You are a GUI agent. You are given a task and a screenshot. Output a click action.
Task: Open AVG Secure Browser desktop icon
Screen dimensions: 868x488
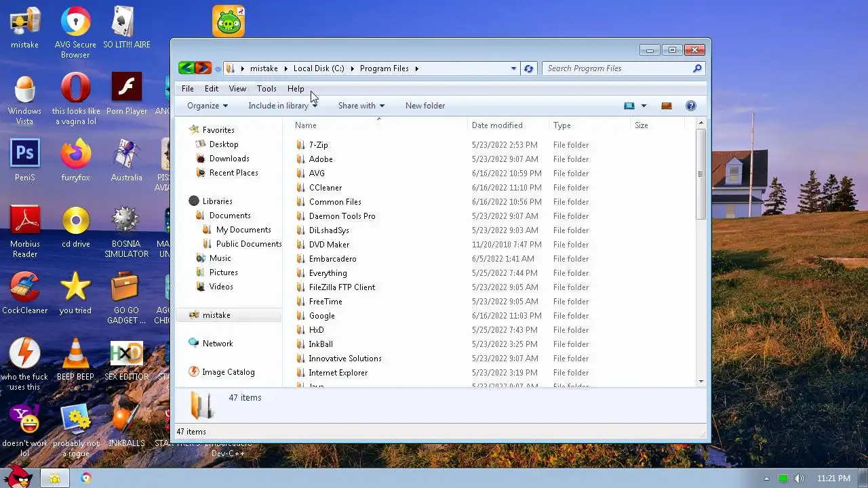click(75, 33)
